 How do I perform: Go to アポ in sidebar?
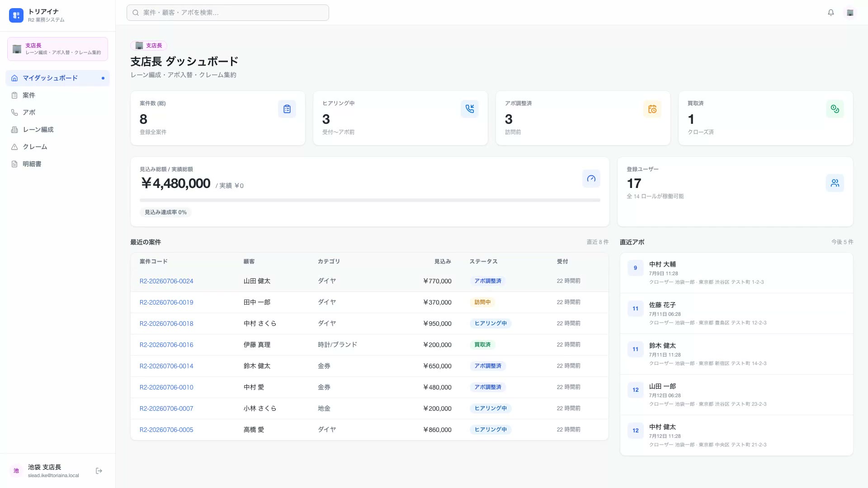[57, 113]
